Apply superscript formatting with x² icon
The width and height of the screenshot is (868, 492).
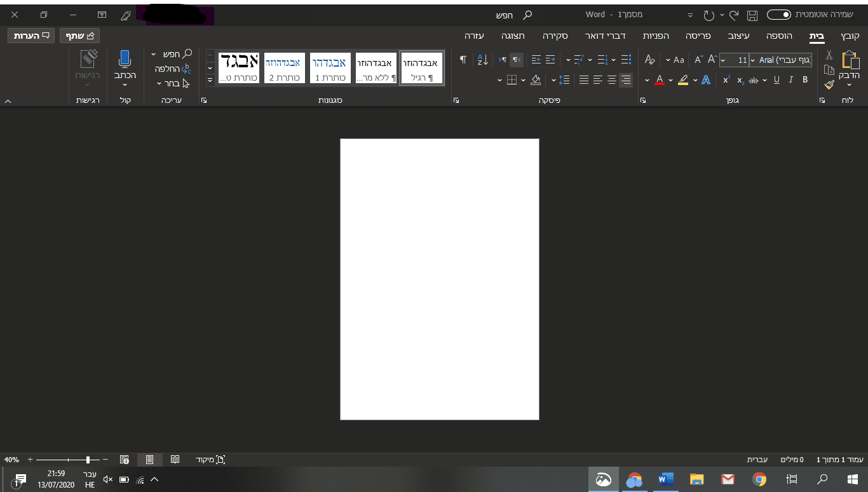(726, 80)
